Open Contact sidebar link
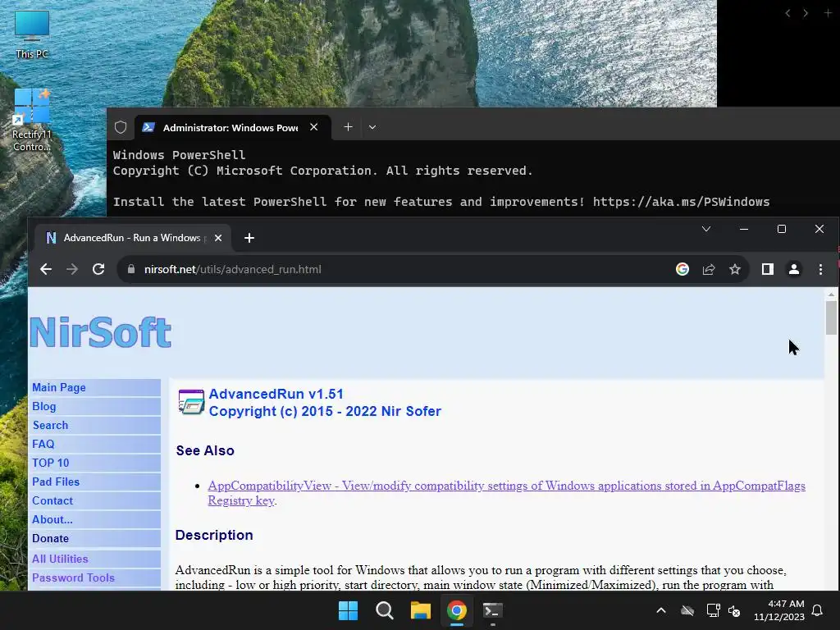 pyautogui.click(x=52, y=501)
